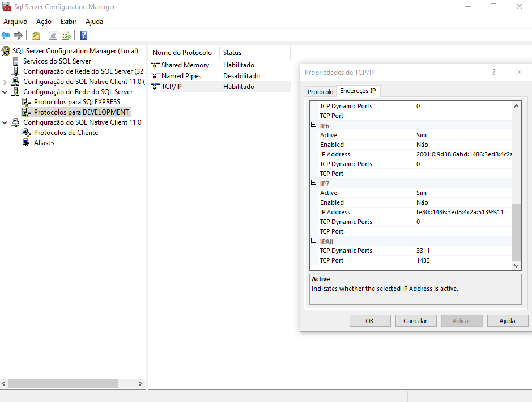This screenshot has height=402, width=532.
Task: Open the Ação menu
Action: (x=44, y=22)
